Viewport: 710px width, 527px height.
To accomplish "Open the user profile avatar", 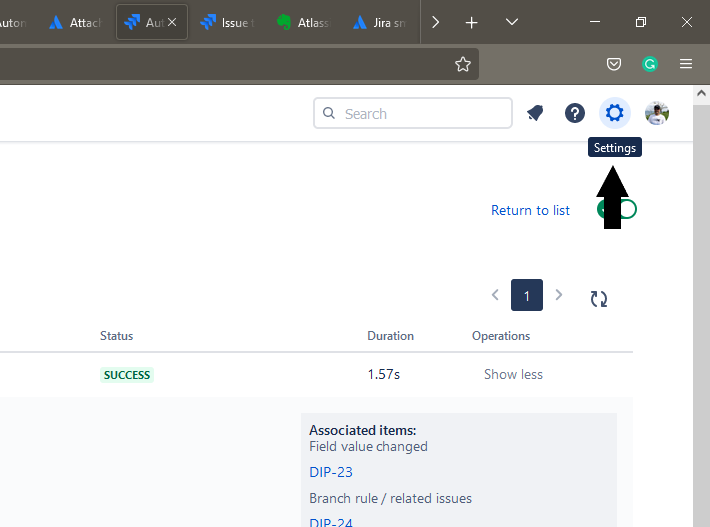I will click(657, 113).
